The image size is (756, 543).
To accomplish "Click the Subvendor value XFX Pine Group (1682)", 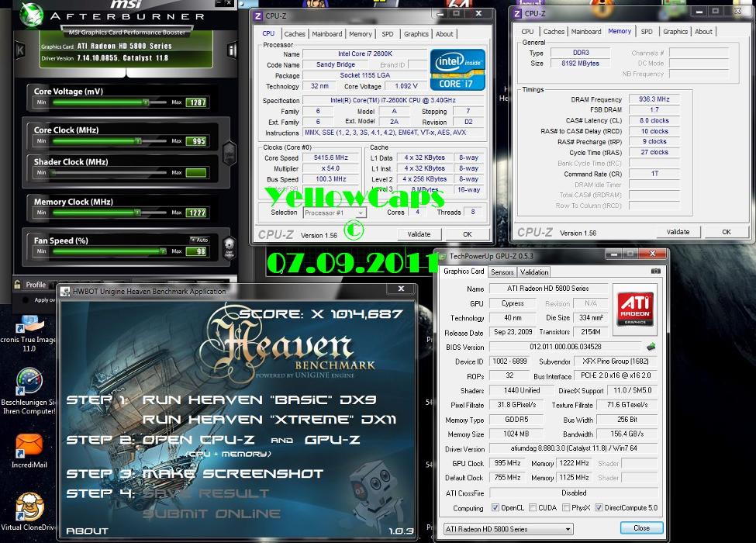I will click(x=615, y=361).
